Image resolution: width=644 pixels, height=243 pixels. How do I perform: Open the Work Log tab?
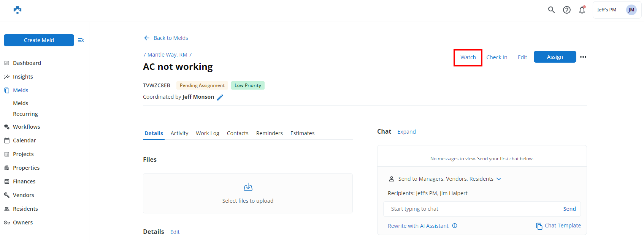tap(208, 133)
